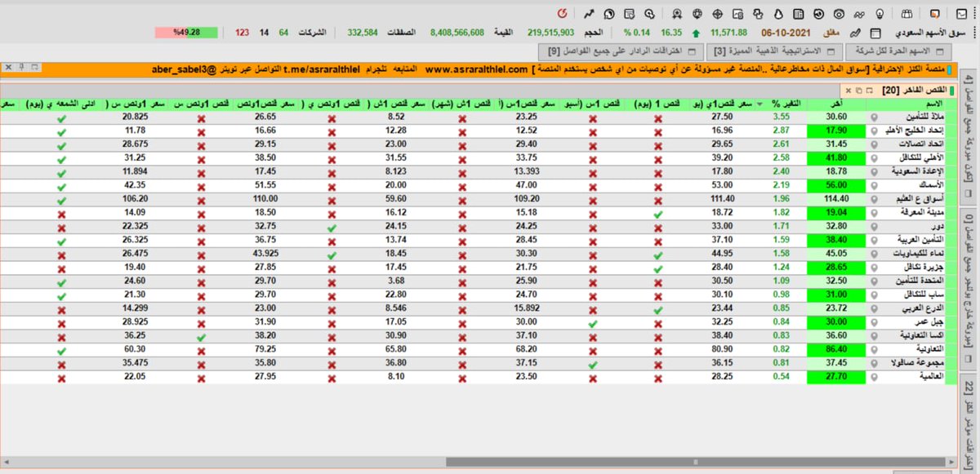Viewport: 980px width, 474px height.
Task: Click 86.40 price in التعاونية row
Action: 836,352
